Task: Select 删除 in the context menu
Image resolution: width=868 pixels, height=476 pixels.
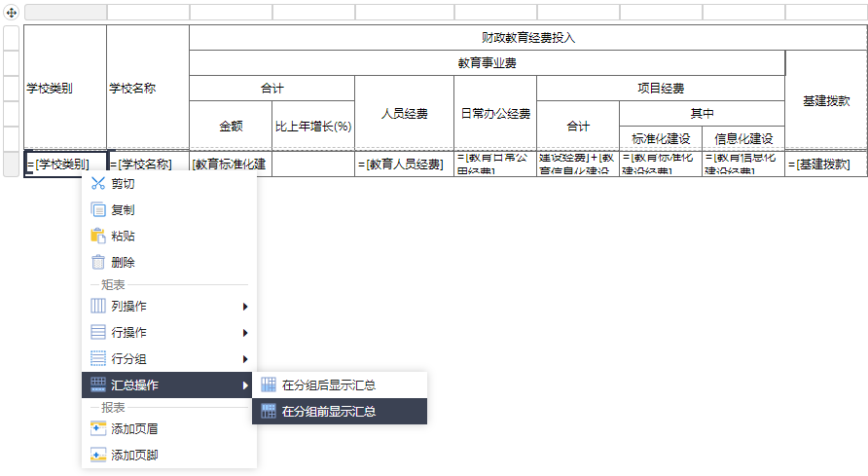Action: click(x=169, y=262)
